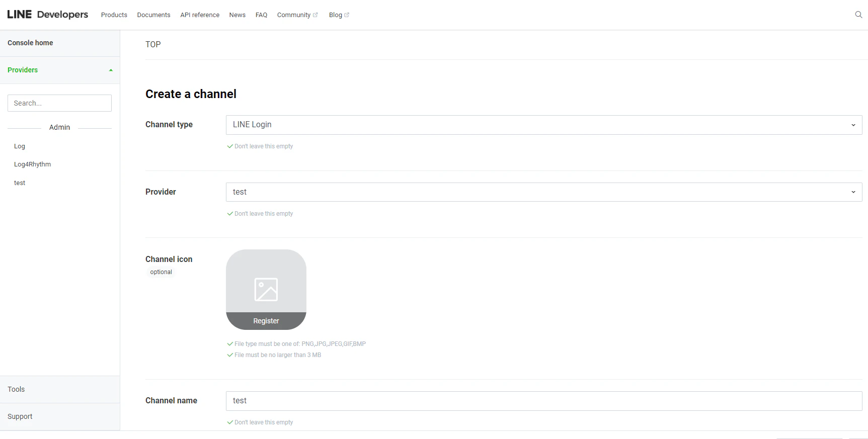Open Documents menu item

click(x=153, y=15)
